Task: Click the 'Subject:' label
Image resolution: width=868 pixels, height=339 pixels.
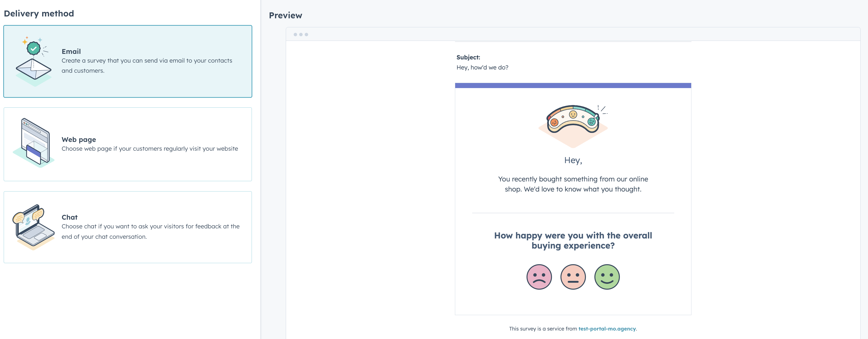Action: pyautogui.click(x=468, y=57)
